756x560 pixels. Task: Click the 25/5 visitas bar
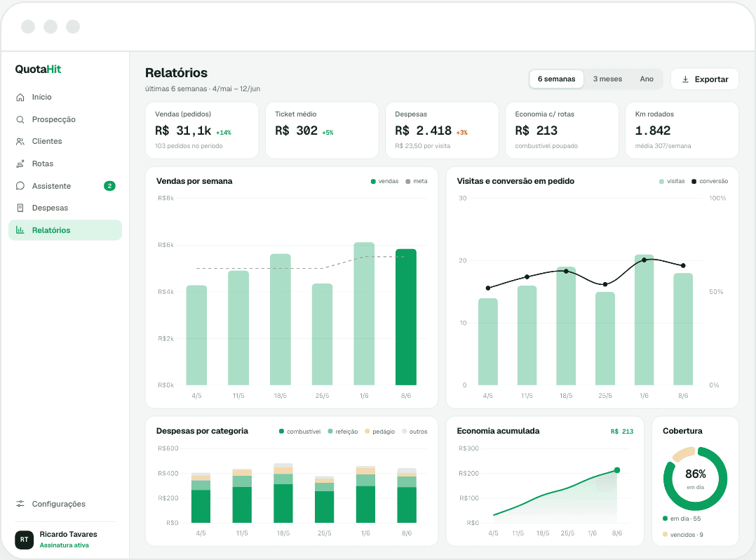click(605, 339)
